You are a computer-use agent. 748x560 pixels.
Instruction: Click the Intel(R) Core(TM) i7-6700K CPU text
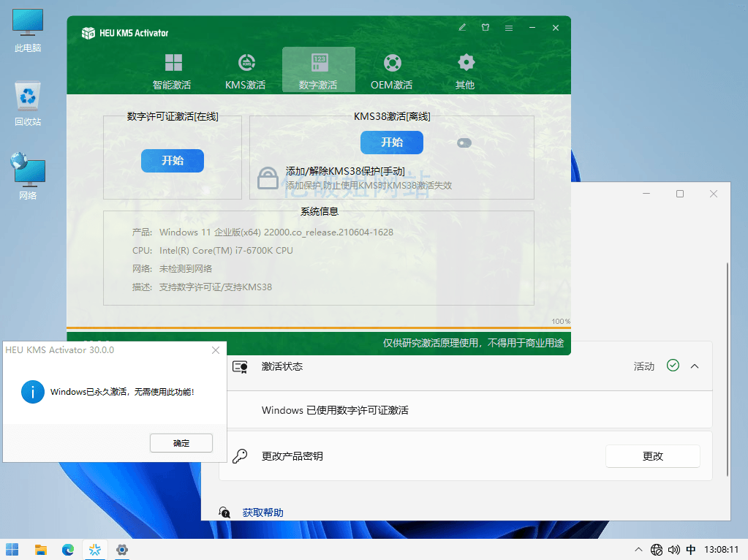coord(226,251)
